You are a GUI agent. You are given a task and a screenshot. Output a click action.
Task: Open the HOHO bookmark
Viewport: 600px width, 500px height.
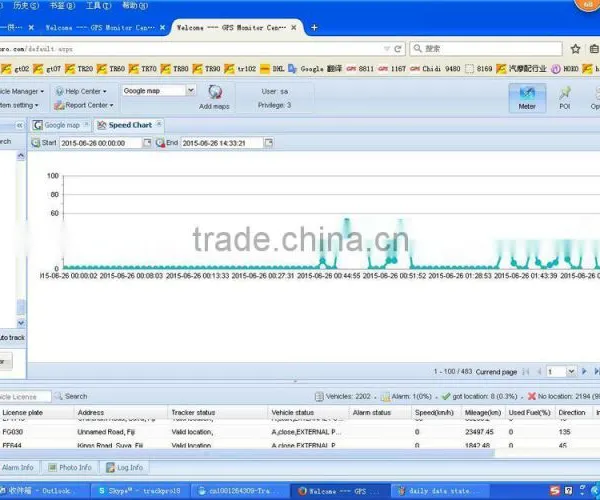565,69
